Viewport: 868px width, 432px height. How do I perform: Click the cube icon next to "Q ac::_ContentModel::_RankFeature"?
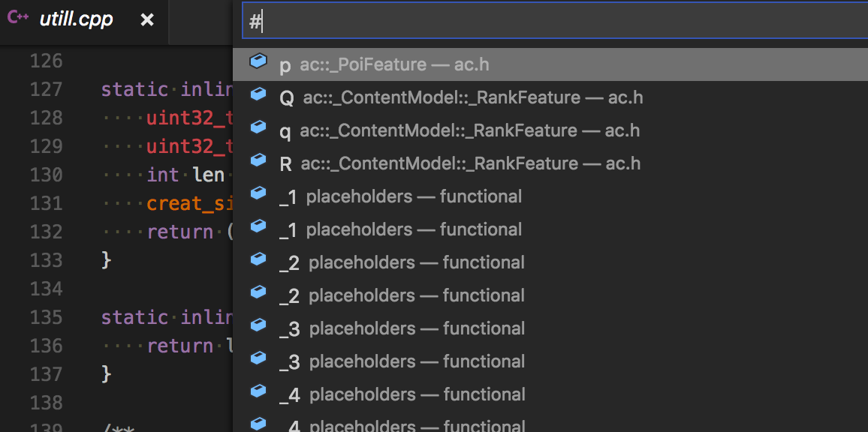pyautogui.click(x=258, y=97)
